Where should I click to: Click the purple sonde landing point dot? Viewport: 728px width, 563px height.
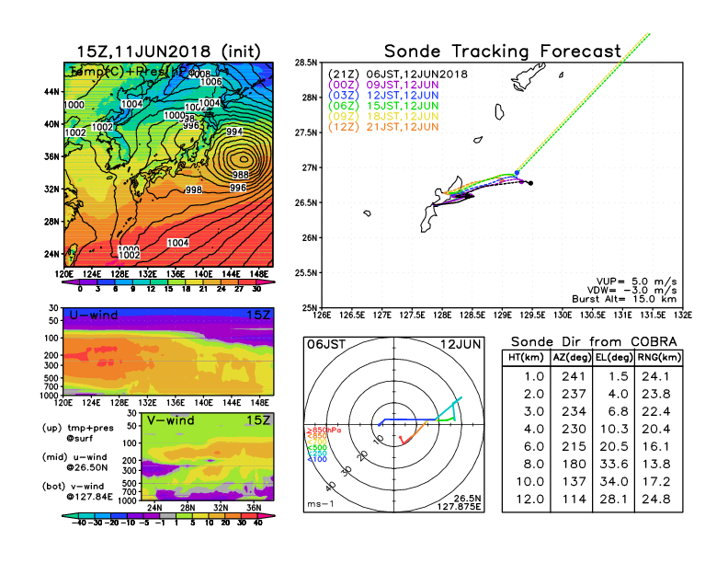click(521, 180)
